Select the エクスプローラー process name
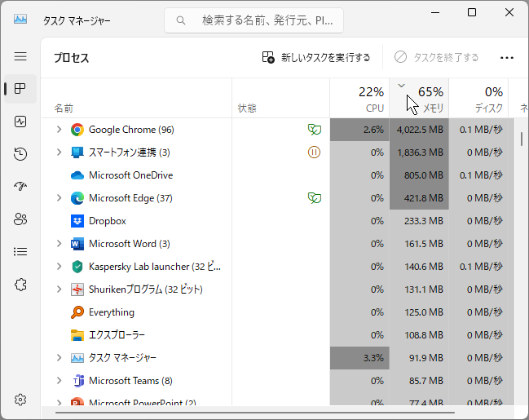 click(117, 335)
